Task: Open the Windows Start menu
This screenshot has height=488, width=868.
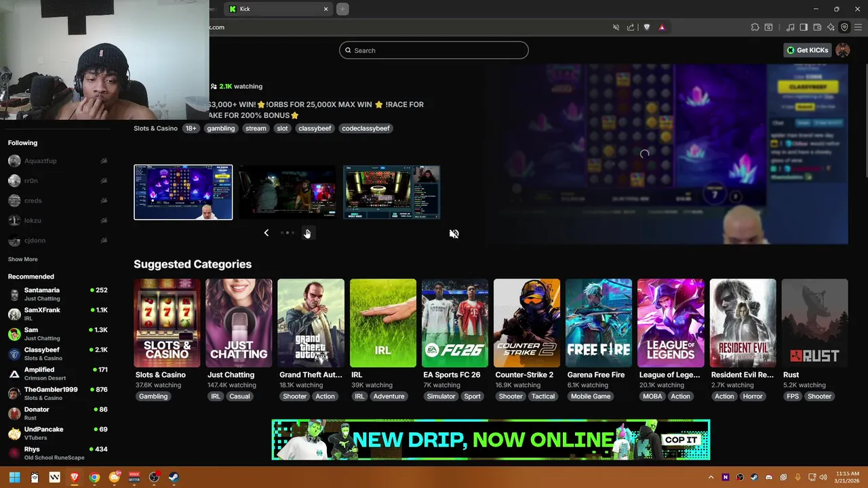Action: pyautogui.click(x=14, y=477)
